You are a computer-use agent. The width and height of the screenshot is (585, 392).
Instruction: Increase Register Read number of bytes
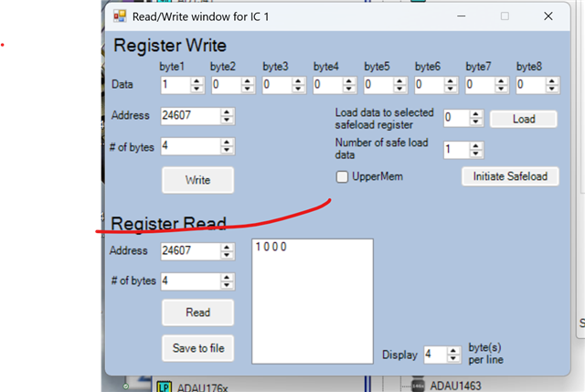coord(227,277)
